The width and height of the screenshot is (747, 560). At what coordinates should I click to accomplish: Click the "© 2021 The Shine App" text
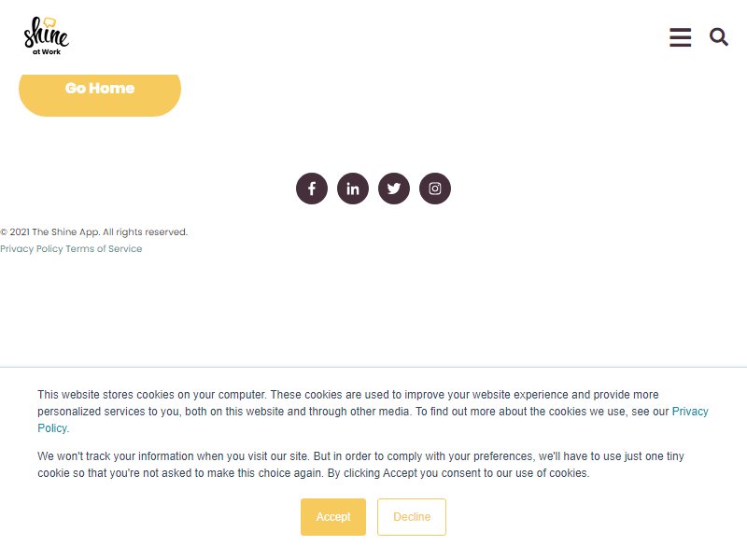(50, 231)
